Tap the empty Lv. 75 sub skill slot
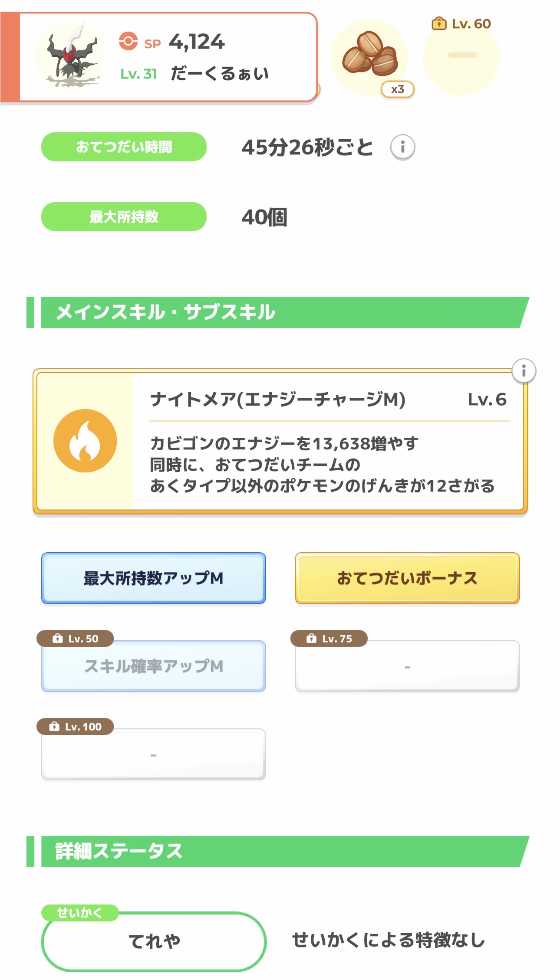560x980 pixels. pyautogui.click(x=407, y=667)
